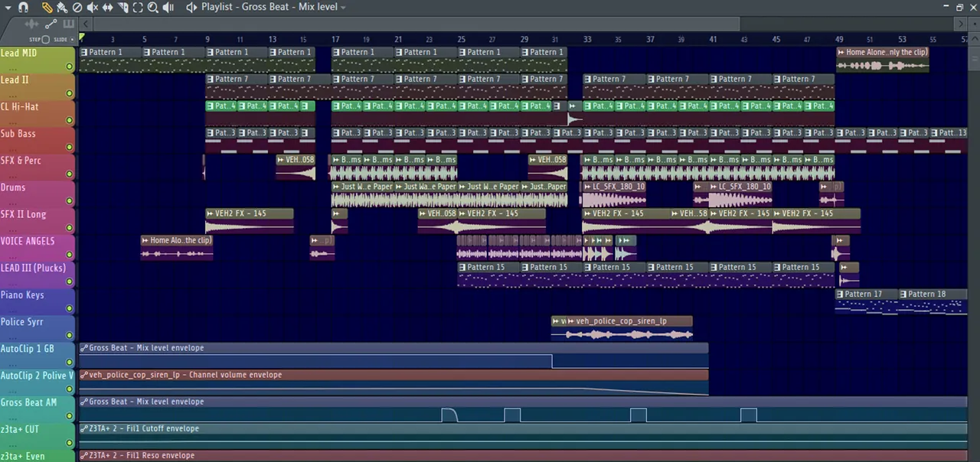980x462 pixels.
Task: Select the Gross Beat AM Mix level envelope clip
Action: click(x=523, y=409)
